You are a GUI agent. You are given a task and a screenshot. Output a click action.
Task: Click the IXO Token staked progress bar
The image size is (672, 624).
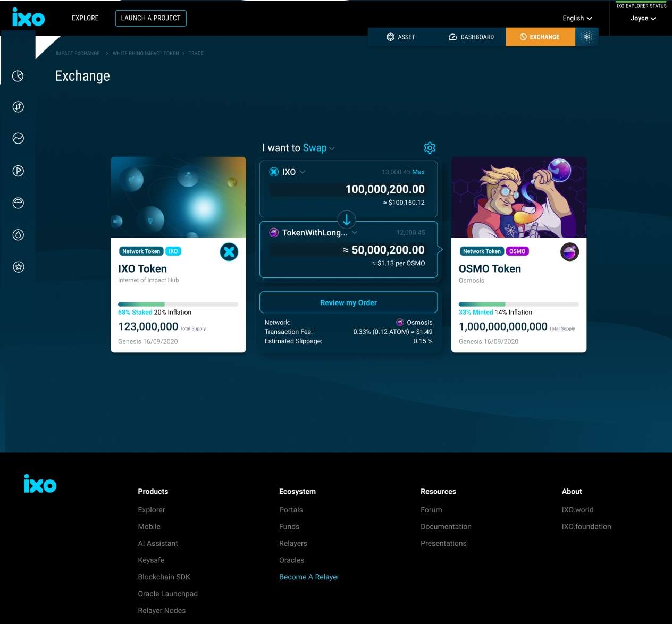click(x=178, y=304)
